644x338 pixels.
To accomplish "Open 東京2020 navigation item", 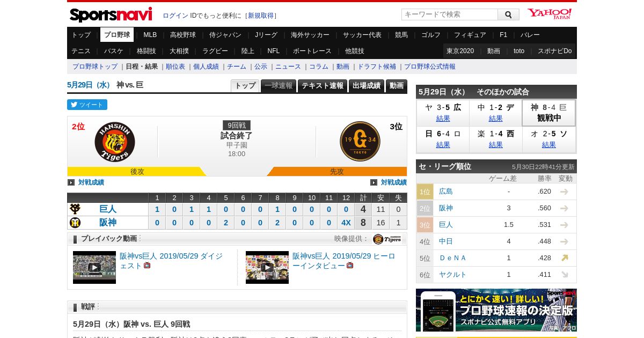I will pyautogui.click(x=460, y=51).
